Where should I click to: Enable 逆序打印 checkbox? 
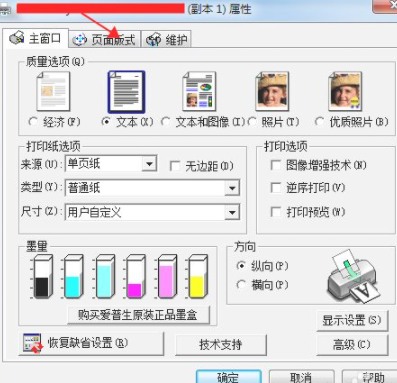click(276, 188)
